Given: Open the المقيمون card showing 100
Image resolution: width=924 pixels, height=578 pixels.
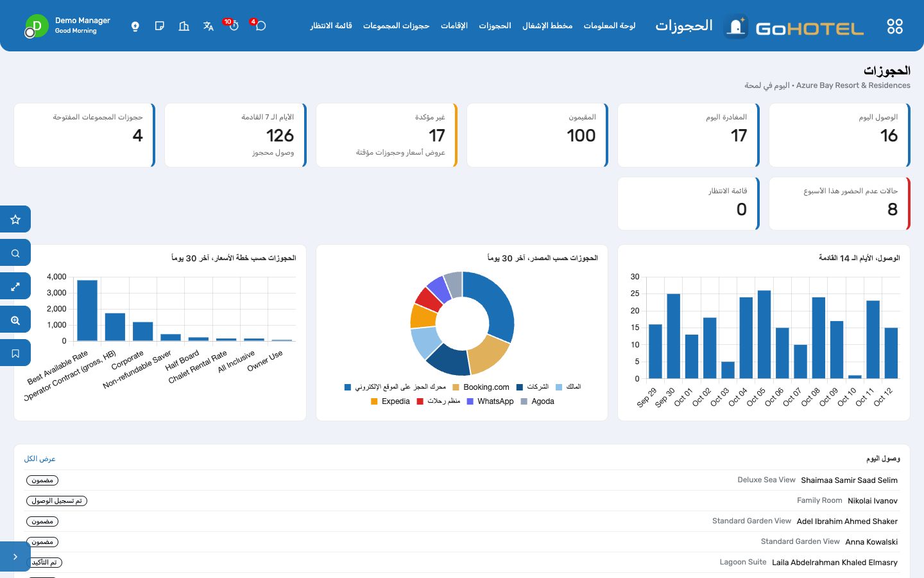Looking at the screenshot, I should click(538, 136).
